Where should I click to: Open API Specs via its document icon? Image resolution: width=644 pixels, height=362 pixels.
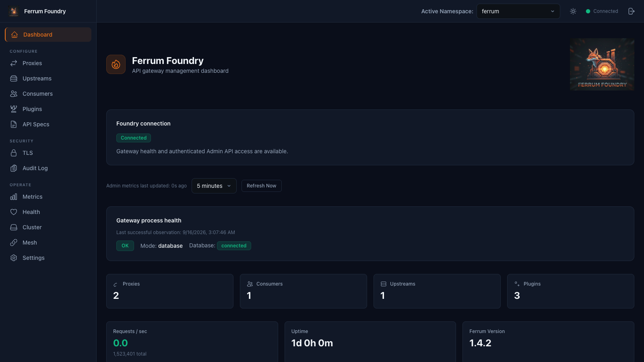(x=14, y=124)
